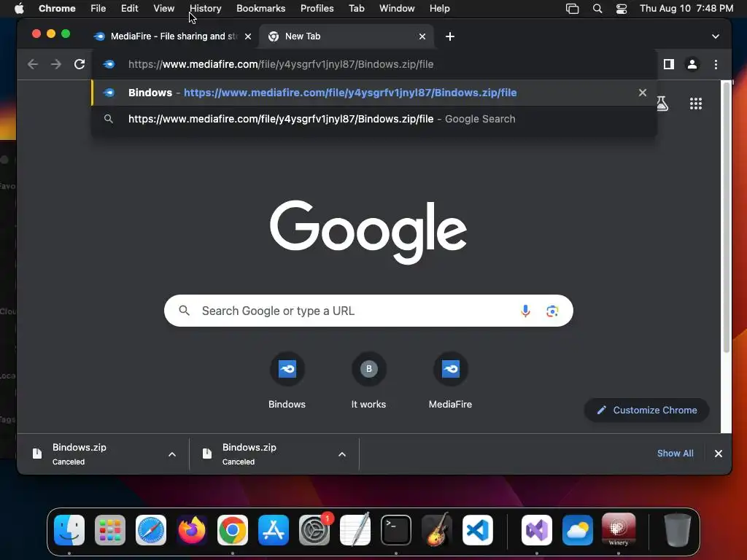Viewport: 747px width, 560px height.
Task: Remove the Bindows suggestion with its X
Action: click(x=642, y=93)
